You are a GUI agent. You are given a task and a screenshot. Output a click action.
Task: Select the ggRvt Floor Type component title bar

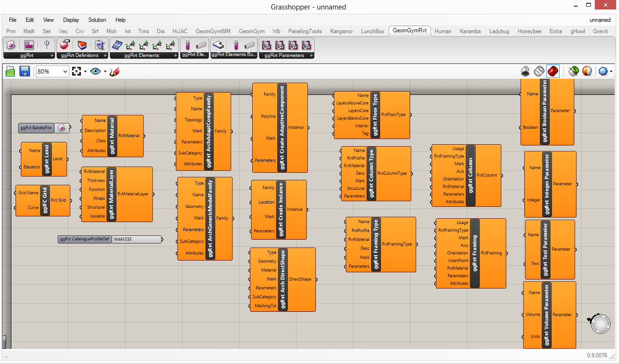pos(375,115)
